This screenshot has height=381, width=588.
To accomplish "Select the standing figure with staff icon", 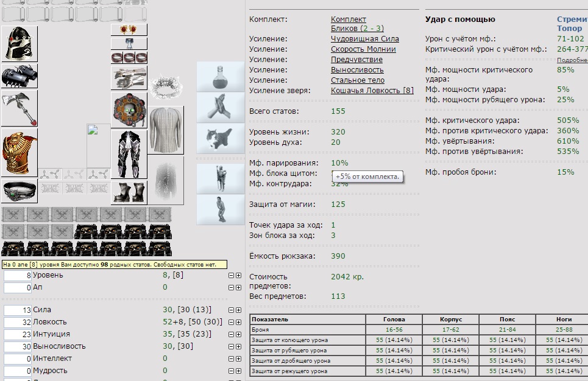I will (x=221, y=179).
